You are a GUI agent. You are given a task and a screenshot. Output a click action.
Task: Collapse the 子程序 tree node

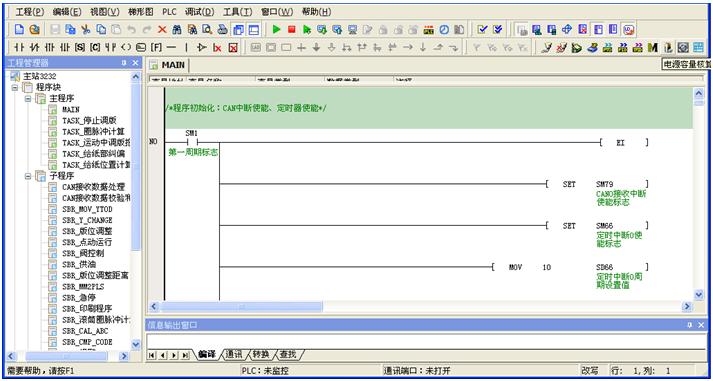pos(28,175)
